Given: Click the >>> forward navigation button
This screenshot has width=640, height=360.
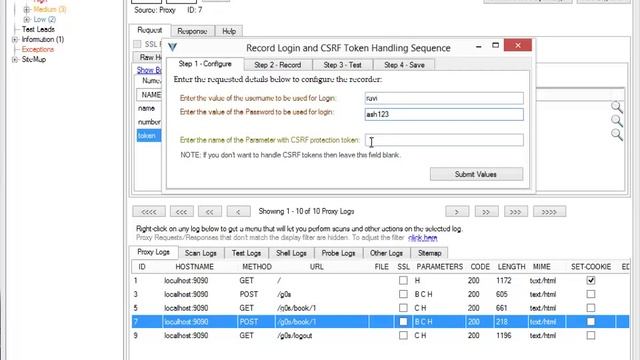Looking at the screenshot, I should point(516,211).
